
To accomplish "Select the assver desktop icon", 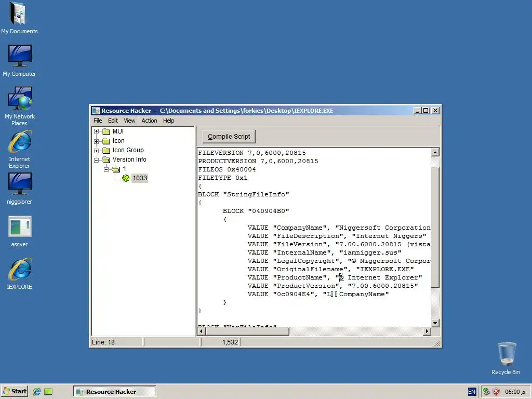I will tap(19, 231).
